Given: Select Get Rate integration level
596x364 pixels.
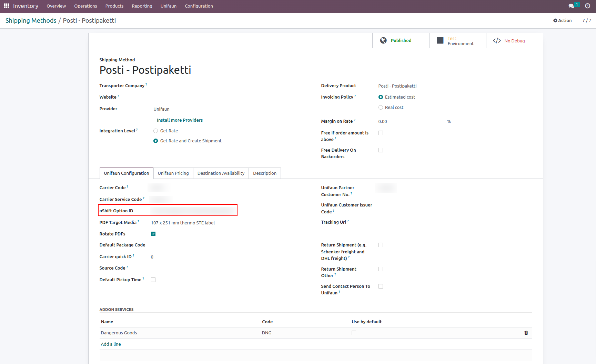Looking at the screenshot, I should click(x=156, y=131).
